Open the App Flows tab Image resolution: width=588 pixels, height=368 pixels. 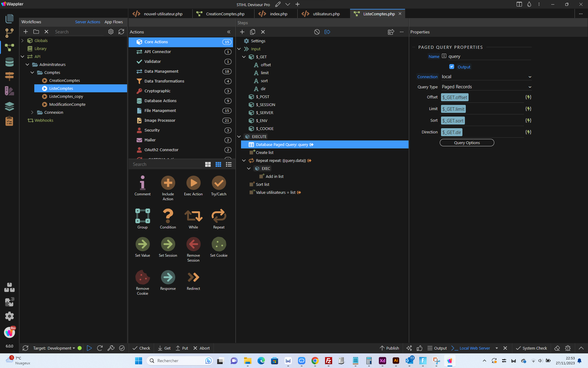point(114,22)
